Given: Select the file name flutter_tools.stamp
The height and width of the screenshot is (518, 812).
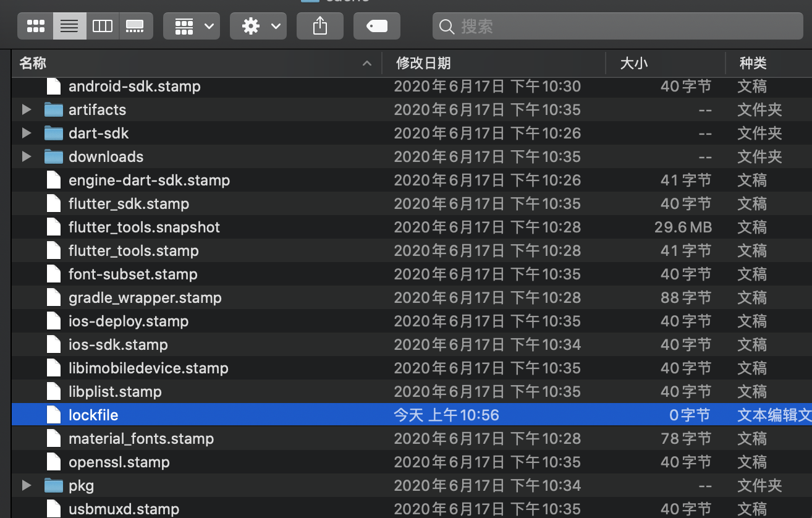Looking at the screenshot, I should (x=133, y=250).
